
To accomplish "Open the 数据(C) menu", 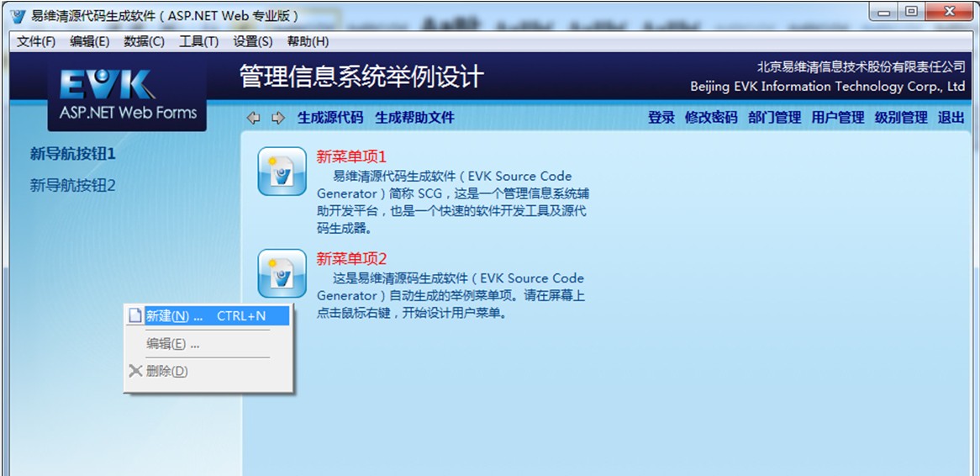I will coord(145,41).
